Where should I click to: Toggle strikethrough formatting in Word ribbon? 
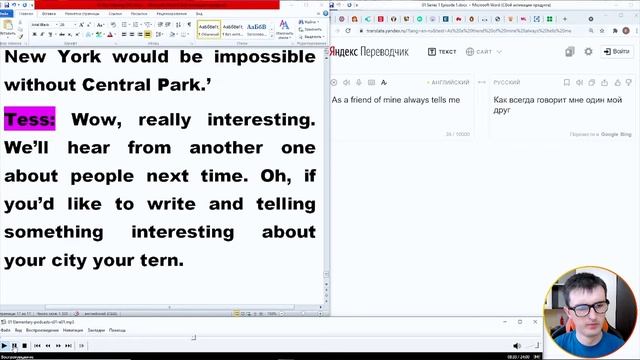tap(62, 35)
